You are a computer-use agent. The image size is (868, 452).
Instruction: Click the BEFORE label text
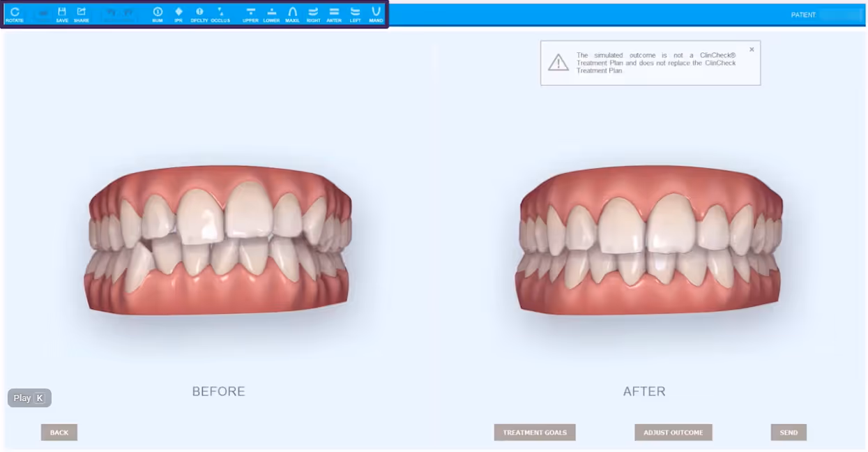pyautogui.click(x=219, y=391)
